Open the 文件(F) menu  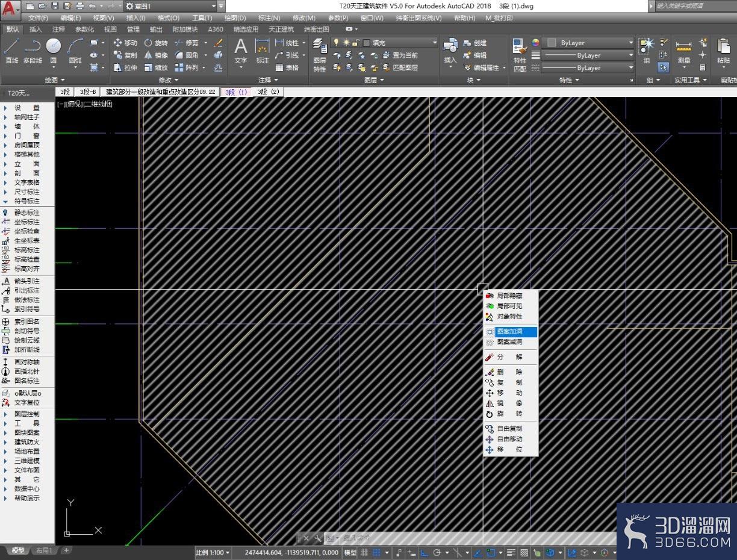tap(39, 18)
